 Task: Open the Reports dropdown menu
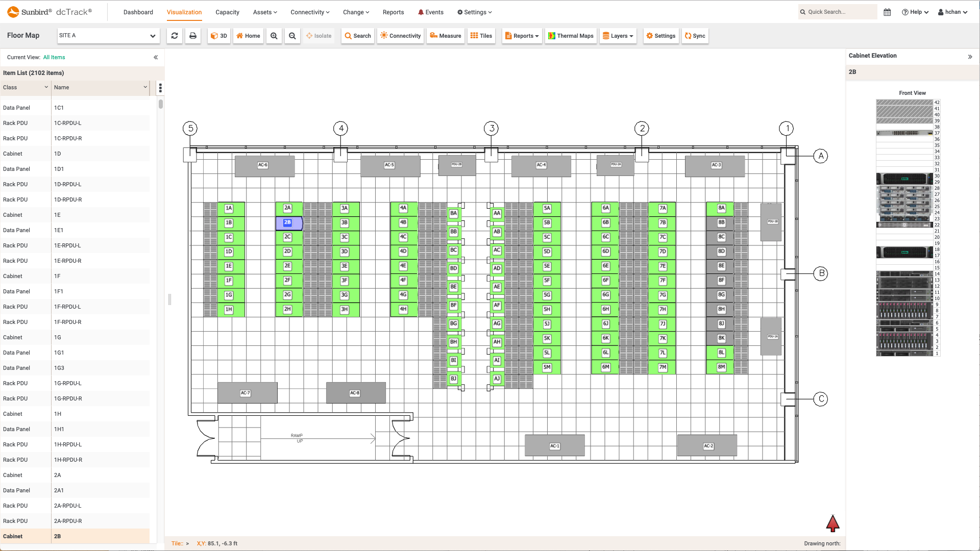coord(522,36)
